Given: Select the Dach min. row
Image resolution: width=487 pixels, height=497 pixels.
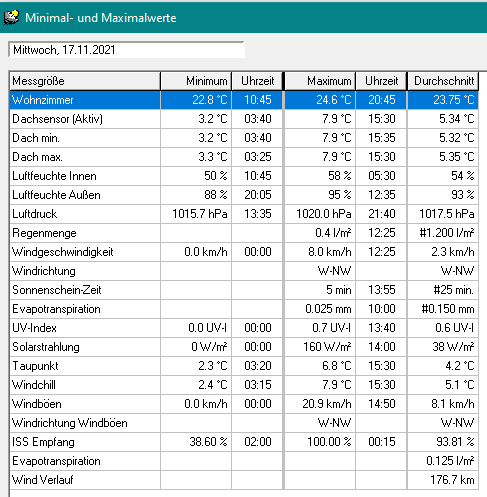Looking at the screenshot, I should click(x=244, y=138).
